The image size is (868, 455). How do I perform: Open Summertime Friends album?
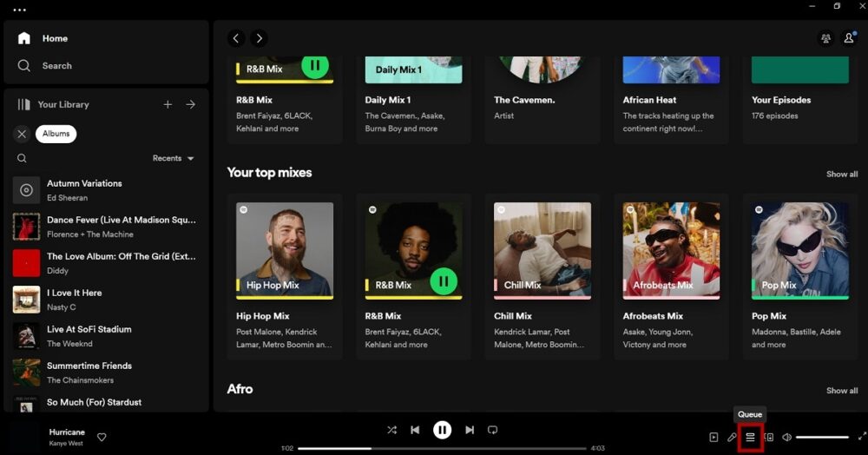pos(105,373)
